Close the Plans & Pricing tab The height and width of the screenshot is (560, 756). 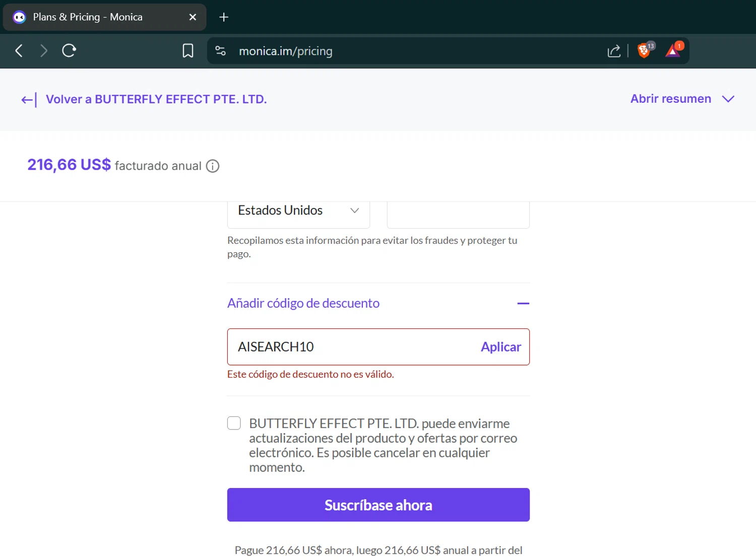(193, 17)
